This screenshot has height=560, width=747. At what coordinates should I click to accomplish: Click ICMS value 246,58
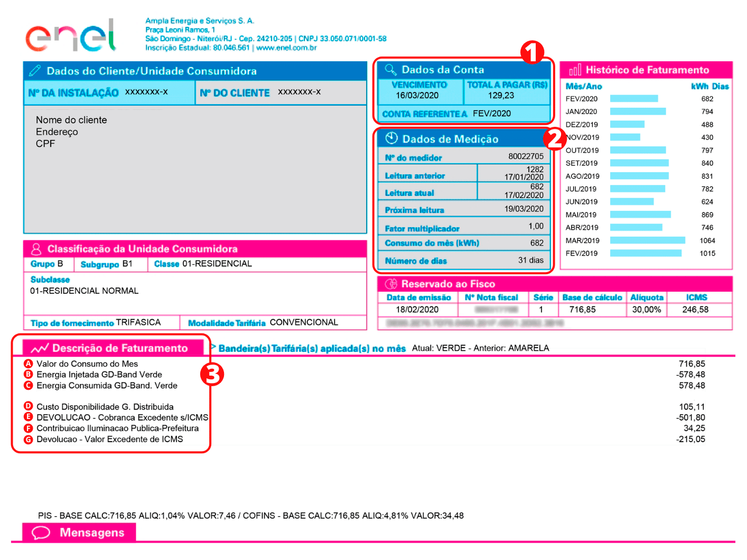pyautogui.click(x=695, y=310)
